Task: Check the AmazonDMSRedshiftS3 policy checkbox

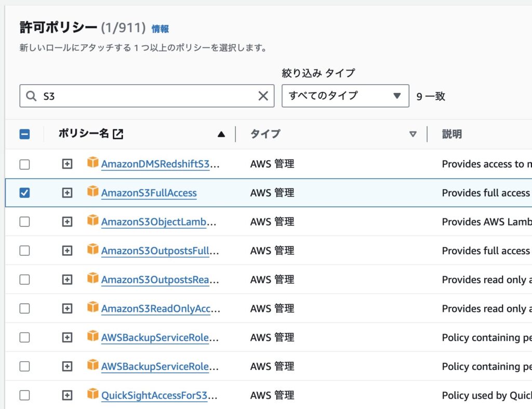Action: [x=24, y=164]
